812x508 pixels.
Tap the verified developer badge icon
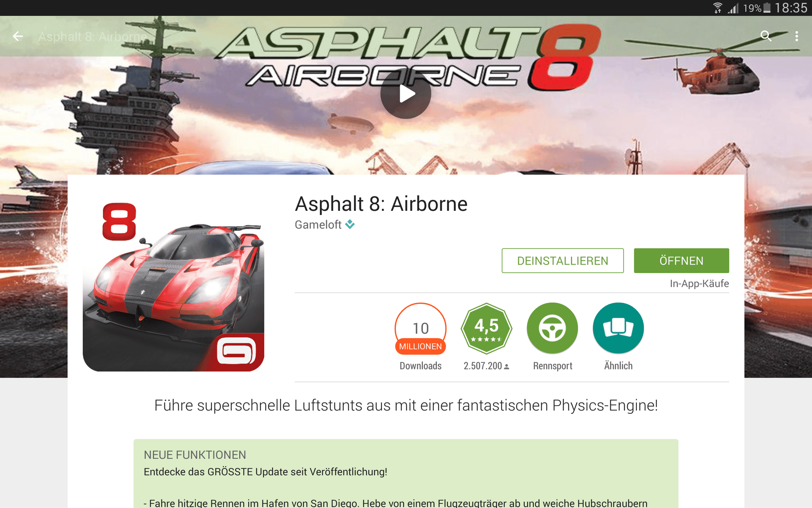tap(350, 224)
